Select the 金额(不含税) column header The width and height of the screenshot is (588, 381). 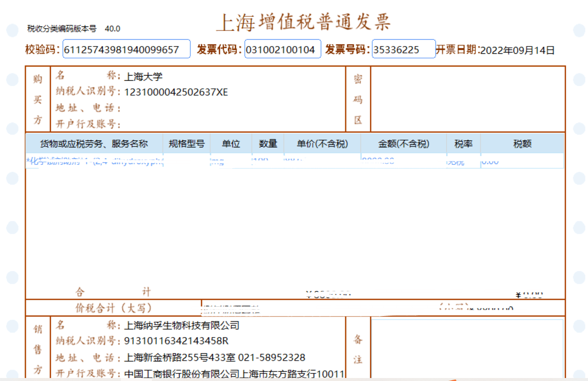[404, 144]
